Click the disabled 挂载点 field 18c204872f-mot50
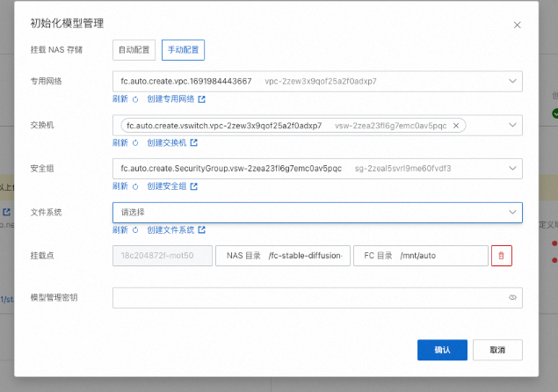This screenshot has width=558, height=392. 163,256
